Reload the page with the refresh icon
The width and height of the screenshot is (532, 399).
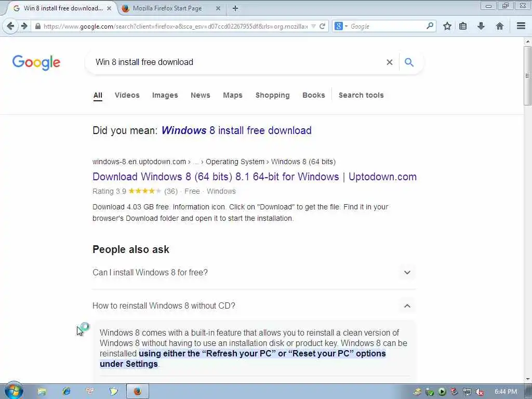click(322, 26)
